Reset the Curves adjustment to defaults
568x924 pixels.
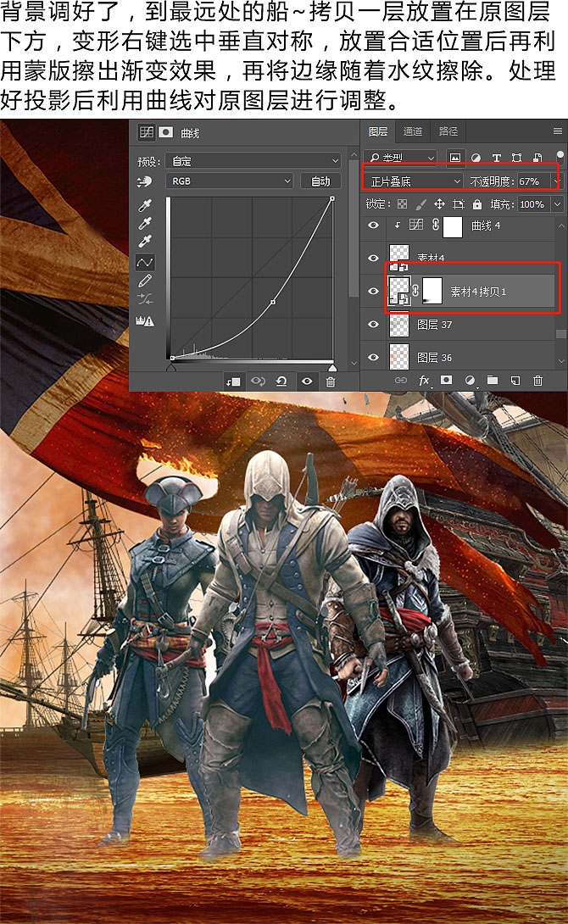click(281, 381)
